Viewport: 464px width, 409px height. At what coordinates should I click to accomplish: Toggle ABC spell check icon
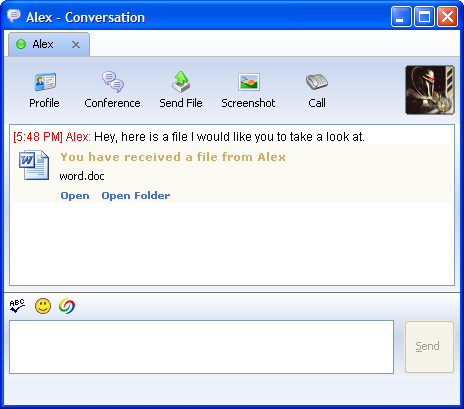[17, 306]
